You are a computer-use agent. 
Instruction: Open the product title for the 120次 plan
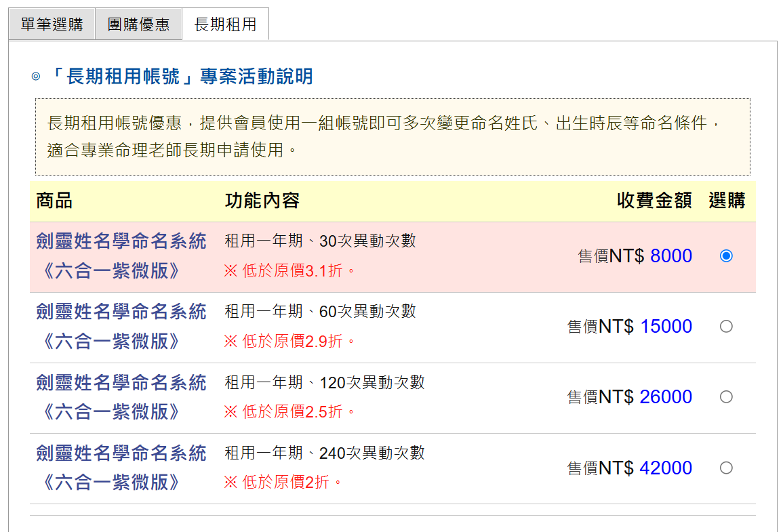pos(121,396)
